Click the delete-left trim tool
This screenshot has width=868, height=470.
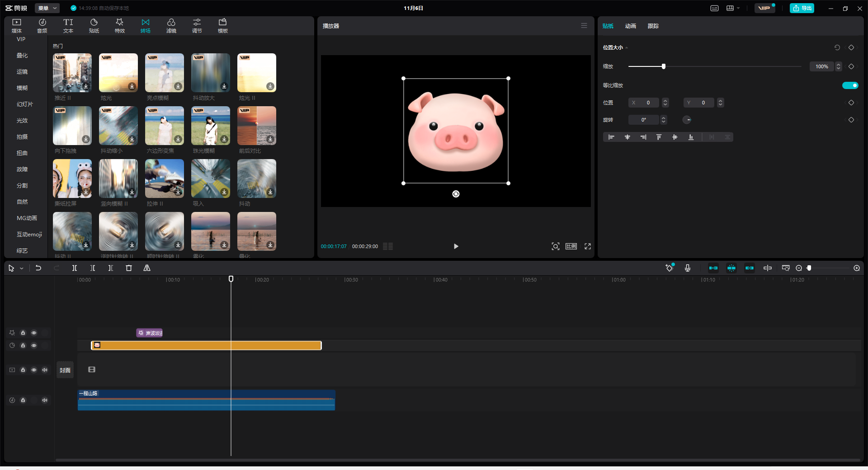point(93,268)
